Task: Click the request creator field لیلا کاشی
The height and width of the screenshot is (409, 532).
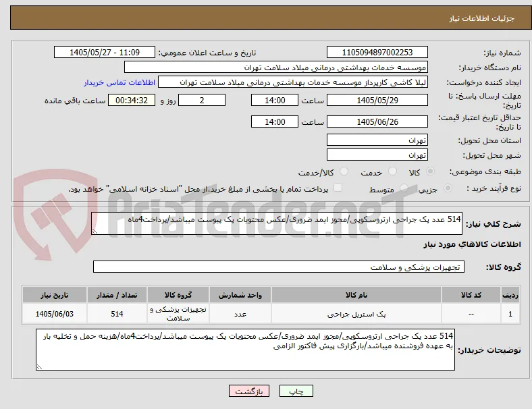Action: (x=293, y=82)
